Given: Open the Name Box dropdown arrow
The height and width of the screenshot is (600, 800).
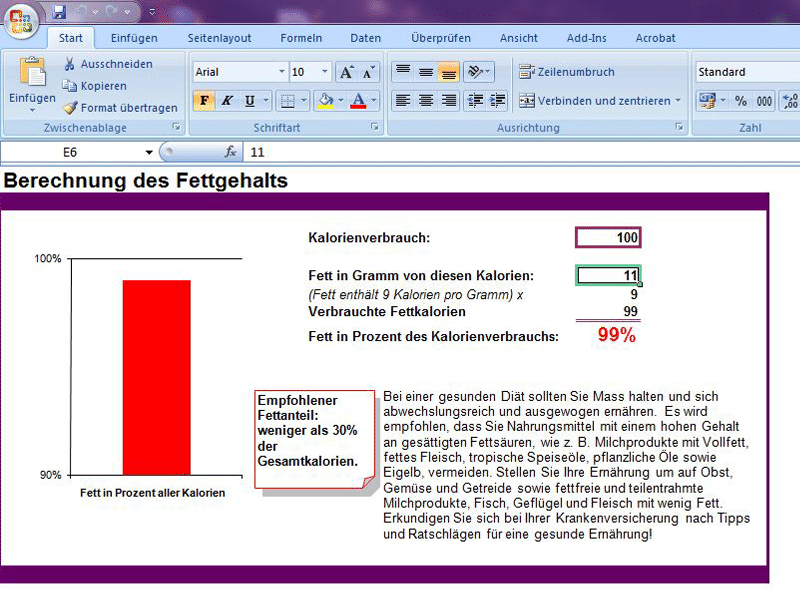Looking at the screenshot, I should click(x=149, y=152).
